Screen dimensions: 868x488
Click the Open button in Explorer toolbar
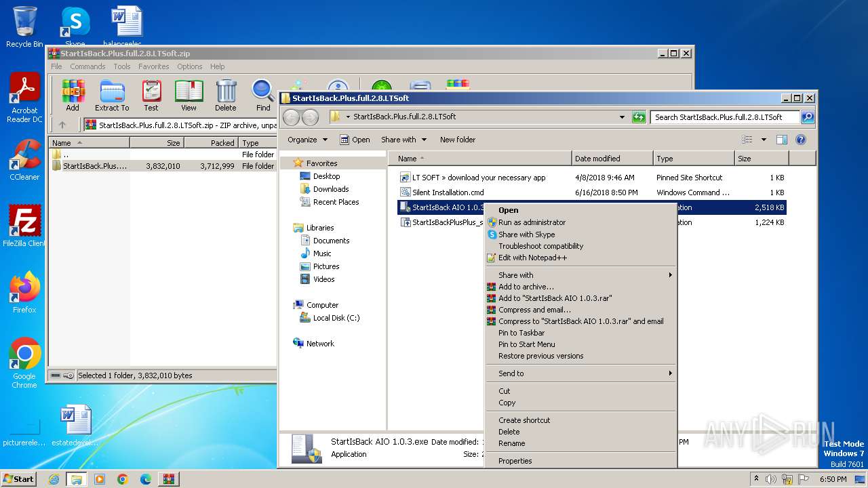[x=355, y=140]
